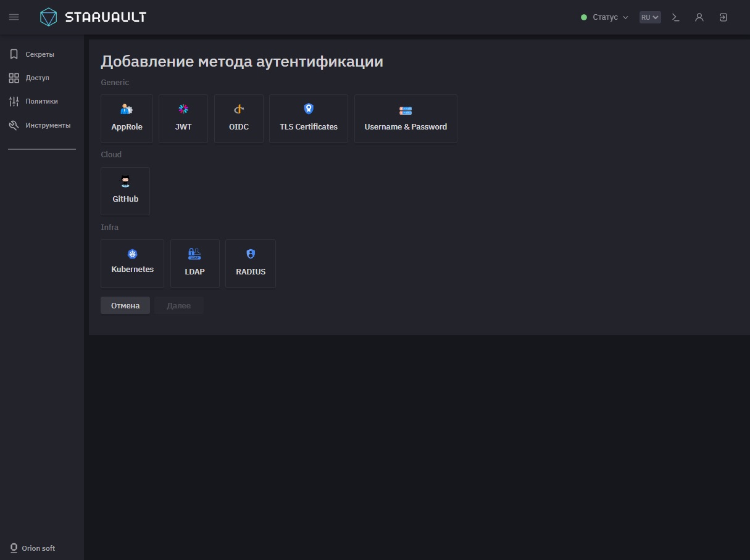Click the Отмена button
This screenshot has height=560, width=750.
tap(125, 306)
